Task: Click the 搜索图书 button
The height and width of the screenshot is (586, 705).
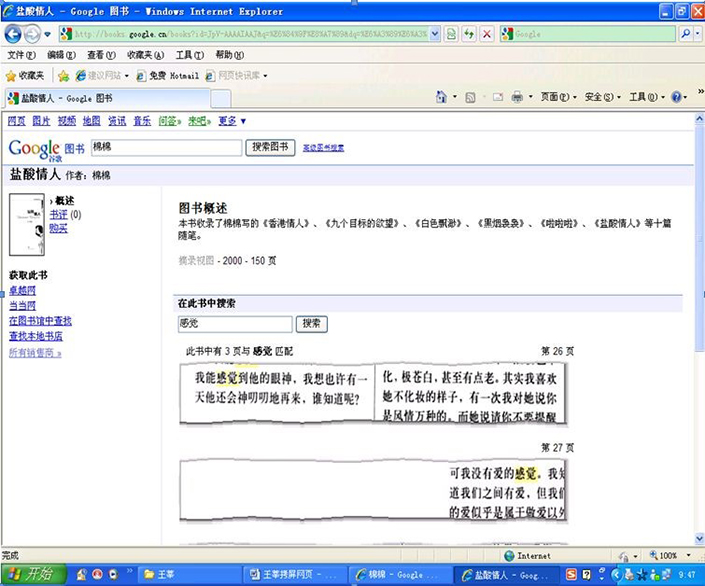Action: [270, 148]
